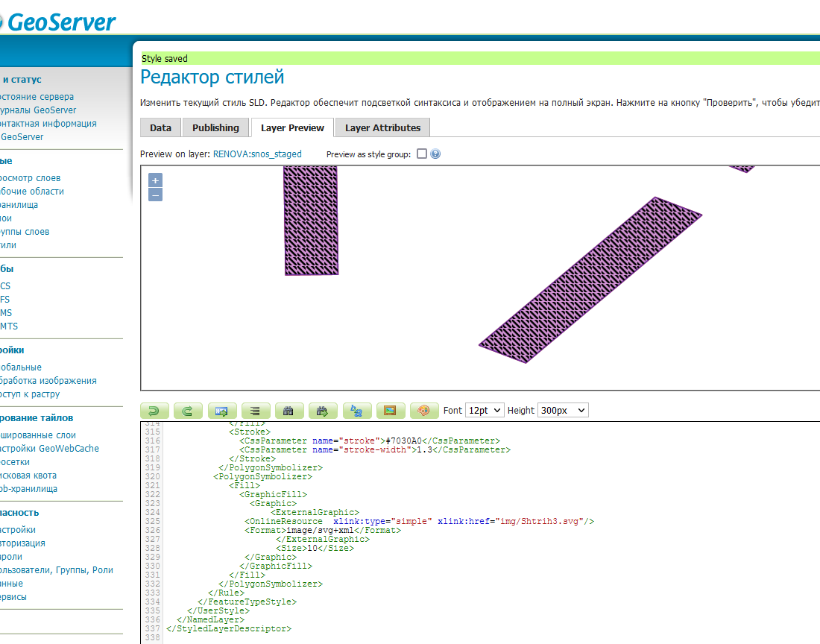
Task: Open the Go to line tool
Action: 221,411
